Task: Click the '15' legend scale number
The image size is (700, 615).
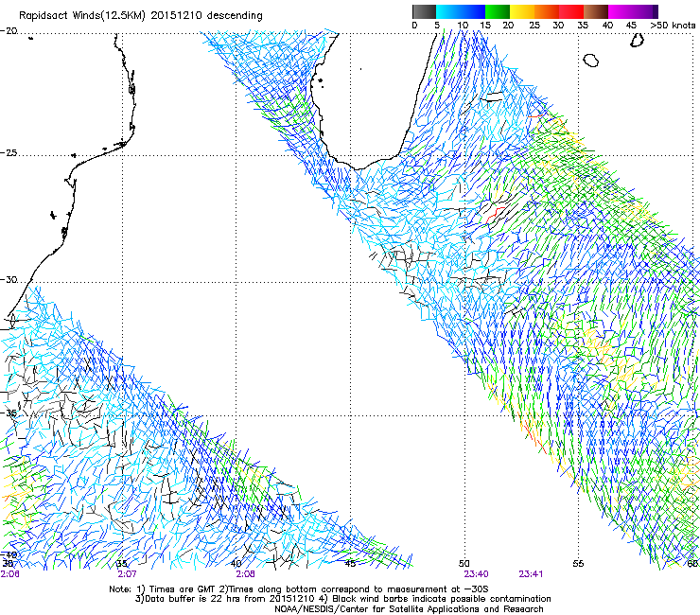Action: (485, 26)
